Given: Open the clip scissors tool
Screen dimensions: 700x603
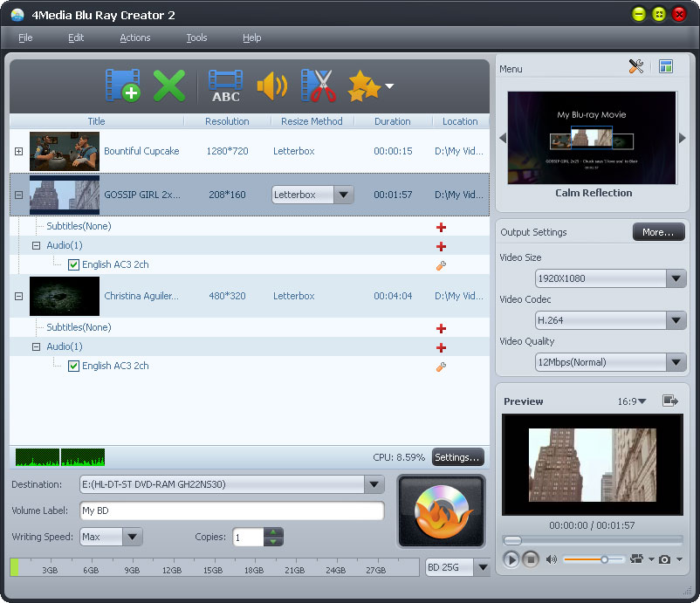Looking at the screenshot, I should pos(318,86).
